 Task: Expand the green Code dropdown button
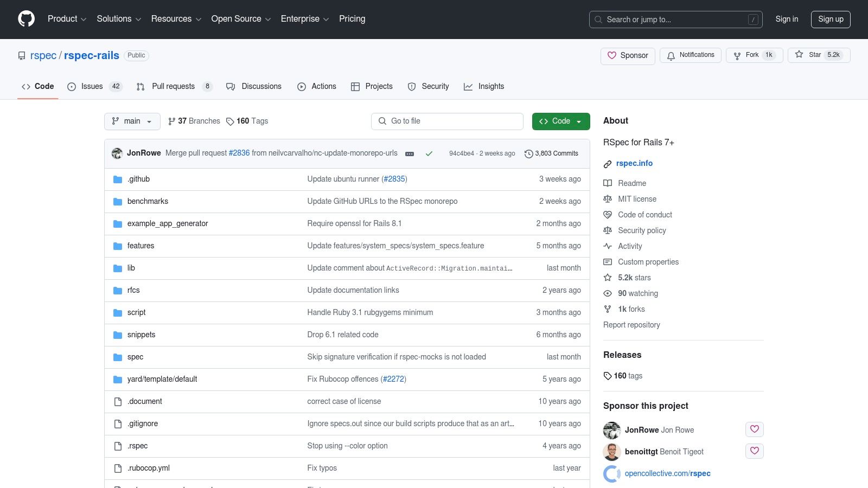pyautogui.click(x=561, y=121)
